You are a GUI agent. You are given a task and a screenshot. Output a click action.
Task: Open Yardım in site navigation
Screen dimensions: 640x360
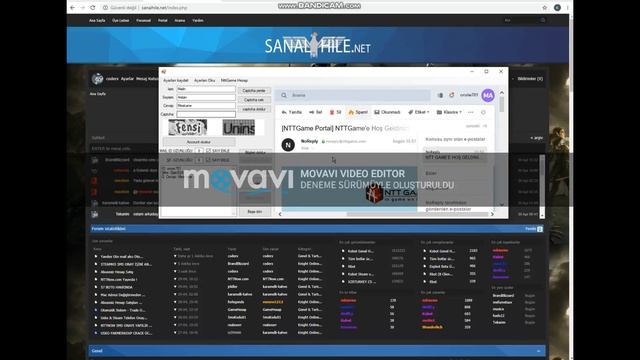tap(198, 20)
